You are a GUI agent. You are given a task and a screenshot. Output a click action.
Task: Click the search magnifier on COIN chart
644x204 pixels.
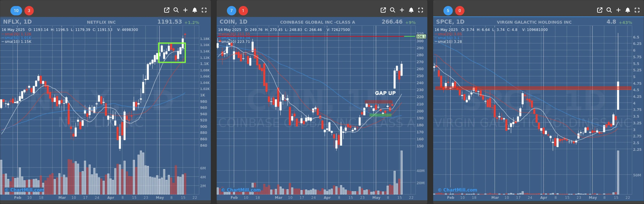(x=393, y=10)
